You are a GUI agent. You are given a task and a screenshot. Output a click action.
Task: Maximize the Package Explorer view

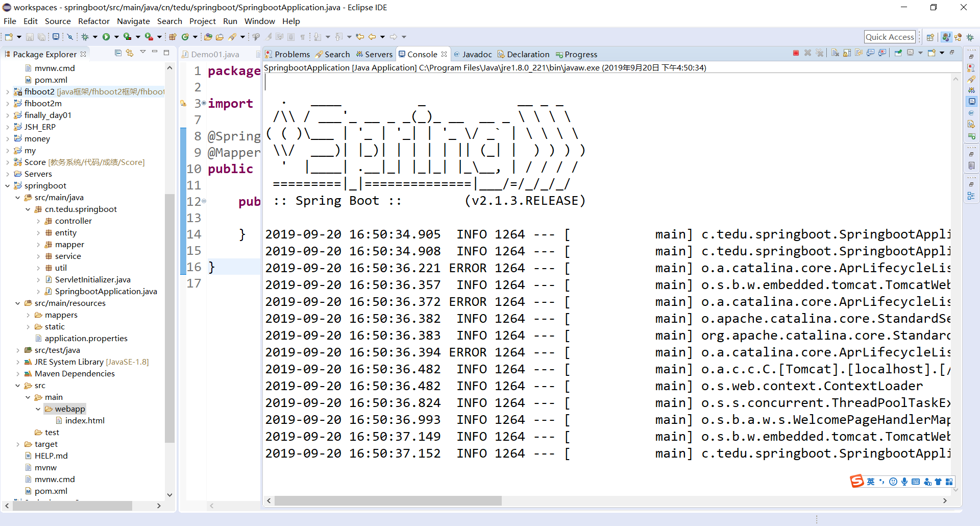pos(166,53)
